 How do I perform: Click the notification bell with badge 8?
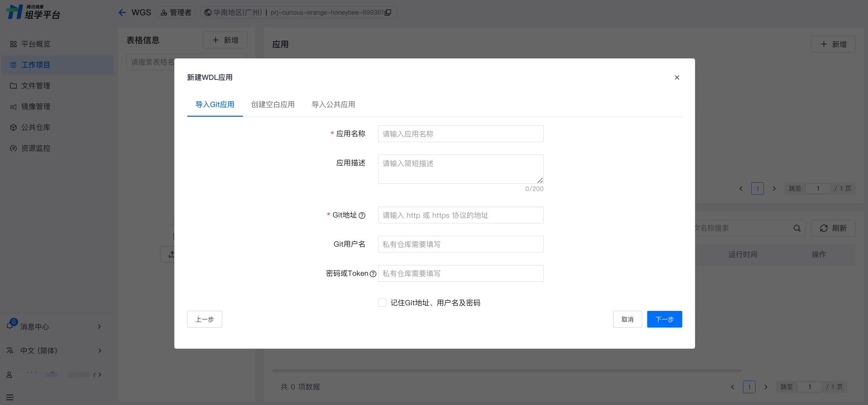pos(10,325)
